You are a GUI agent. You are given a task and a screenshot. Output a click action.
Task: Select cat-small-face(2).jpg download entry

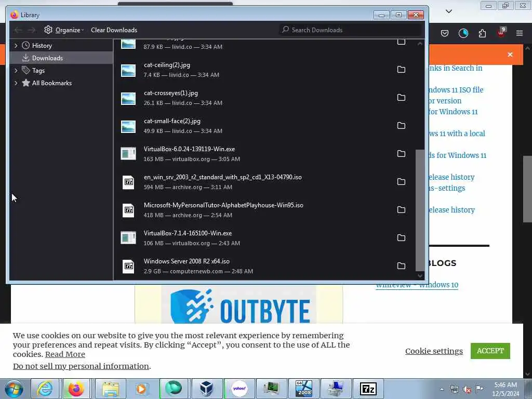click(x=264, y=126)
